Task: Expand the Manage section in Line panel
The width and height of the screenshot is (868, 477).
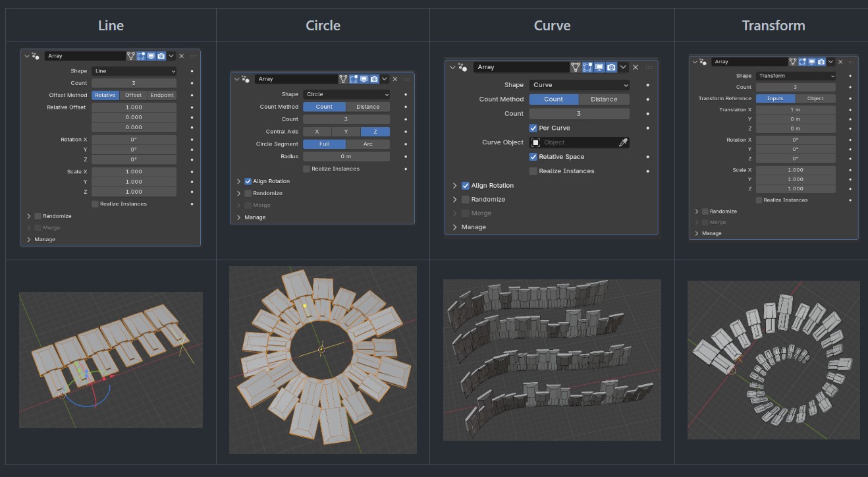Action: click(x=30, y=239)
